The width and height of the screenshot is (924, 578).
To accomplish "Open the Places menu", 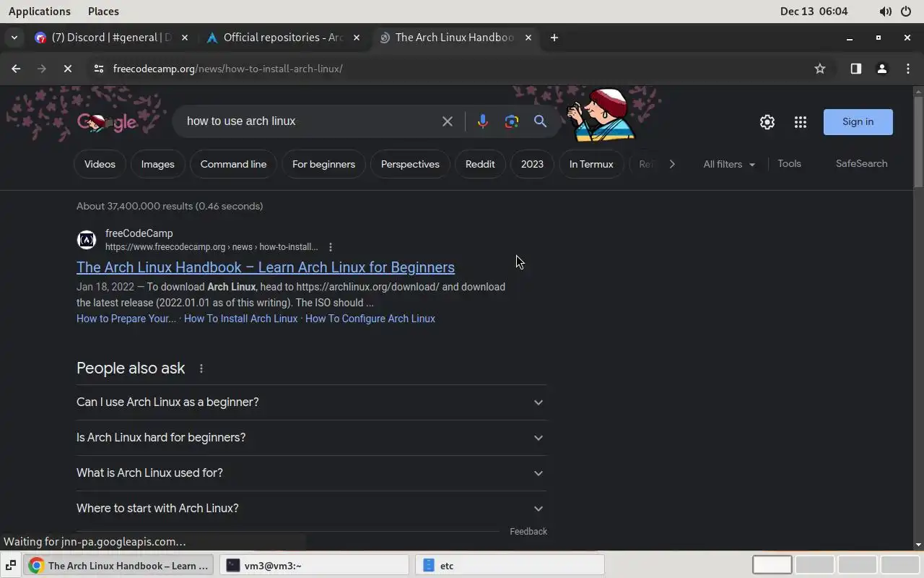I will [x=103, y=12].
